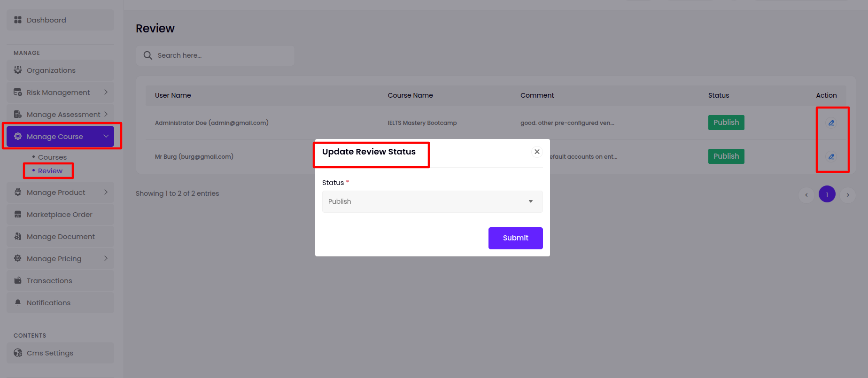Click the Cms Settings globe icon
868x378 pixels.
click(x=18, y=353)
